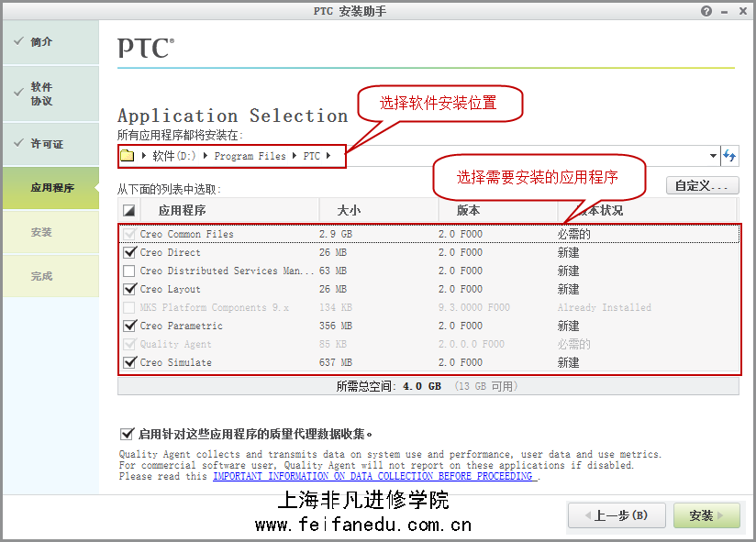Select the 安装 step in sidebar
The width and height of the screenshot is (756, 542).
(50, 232)
